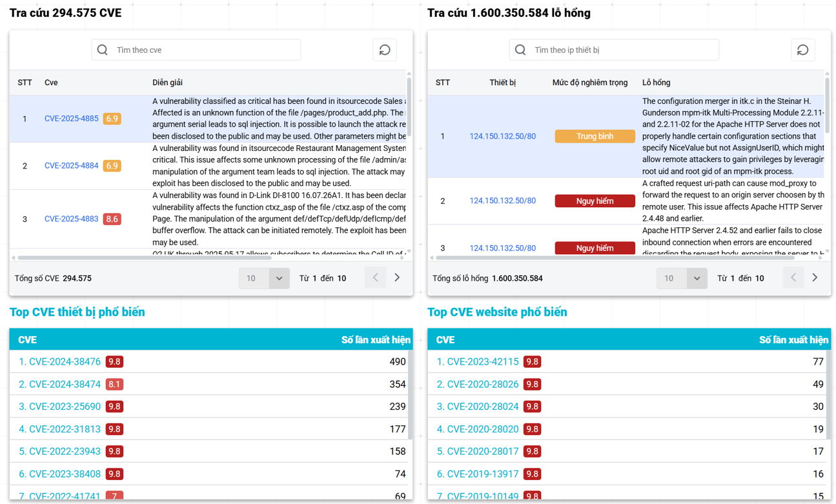Click next page arrow in CVE table

click(x=397, y=278)
